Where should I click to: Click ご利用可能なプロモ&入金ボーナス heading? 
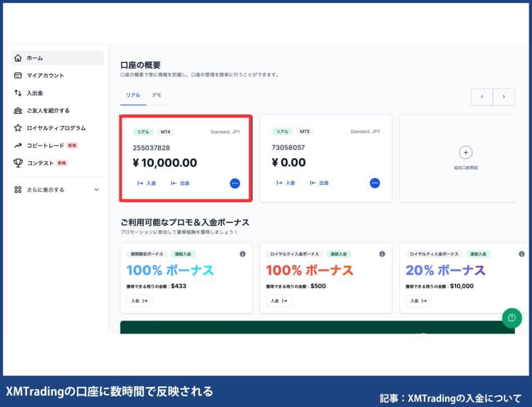(185, 223)
